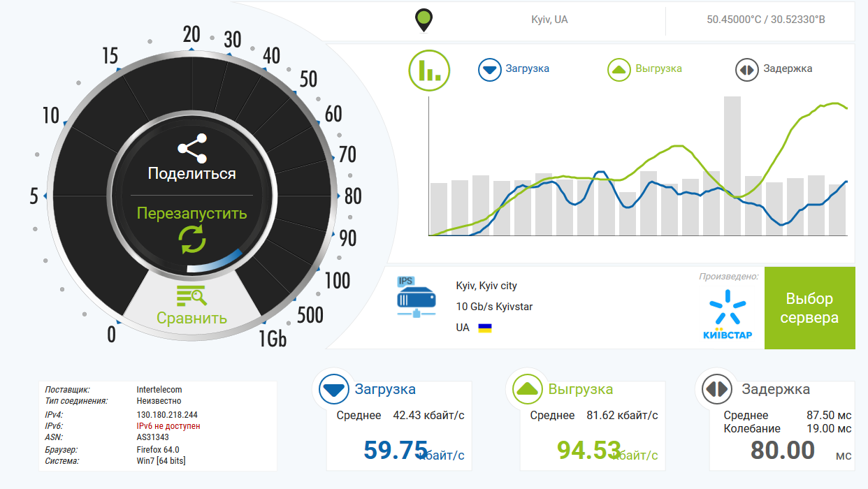The image size is (868, 489).
Task: Select the Загрузка results panel icon
Action: pos(333,390)
